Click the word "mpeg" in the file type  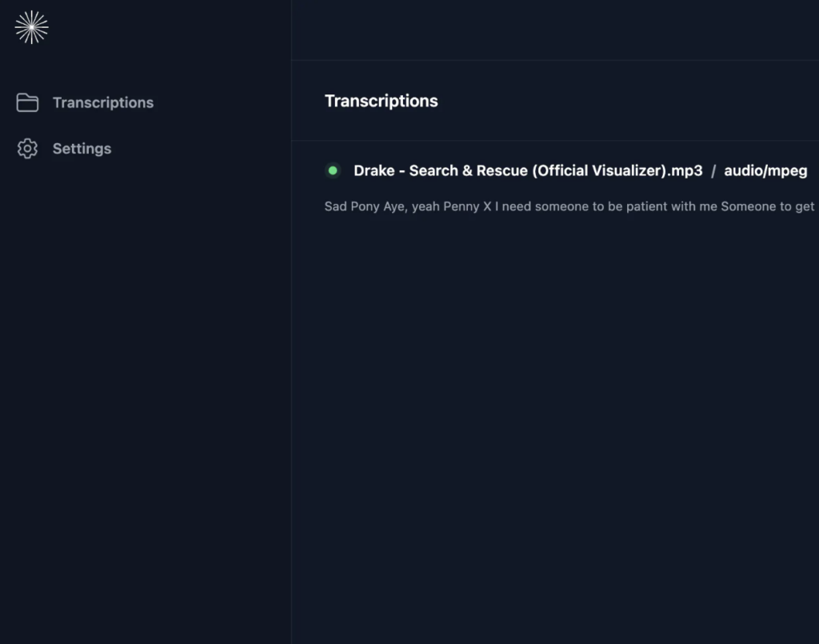coord(787,170)
